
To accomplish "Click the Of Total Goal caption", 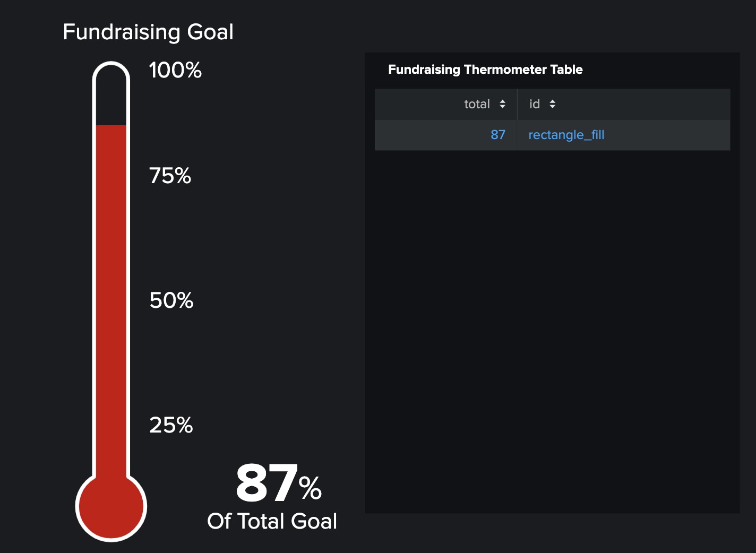I will (272, 521).
